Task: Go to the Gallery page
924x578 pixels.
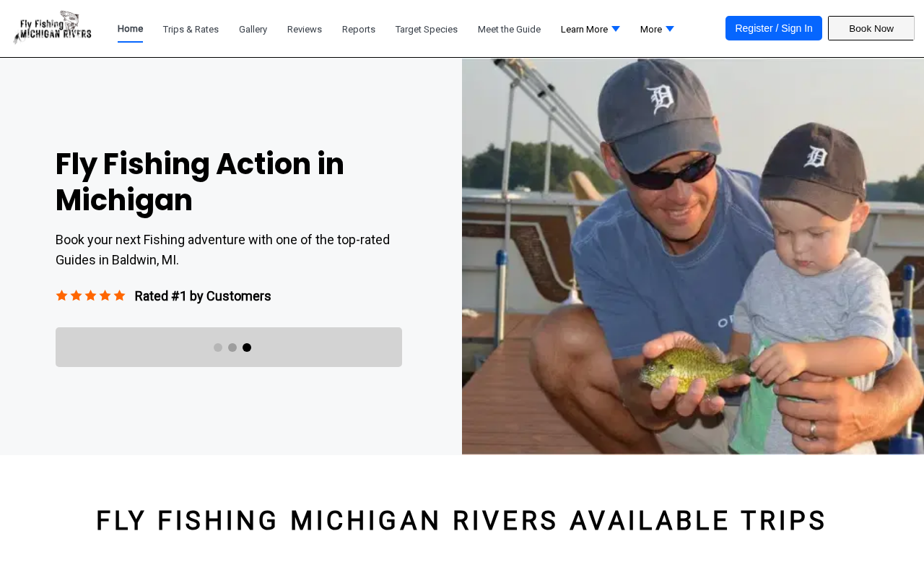Action: pos(253,29)
